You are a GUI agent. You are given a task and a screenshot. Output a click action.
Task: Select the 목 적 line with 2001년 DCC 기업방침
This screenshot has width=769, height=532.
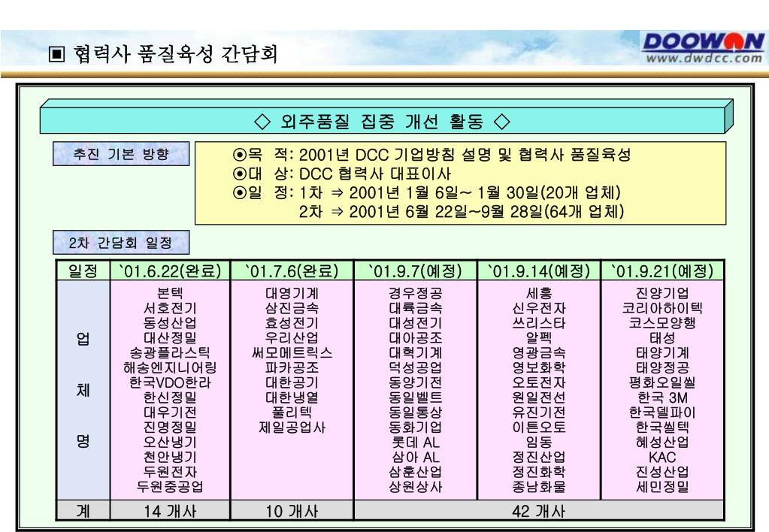(431, 155)
